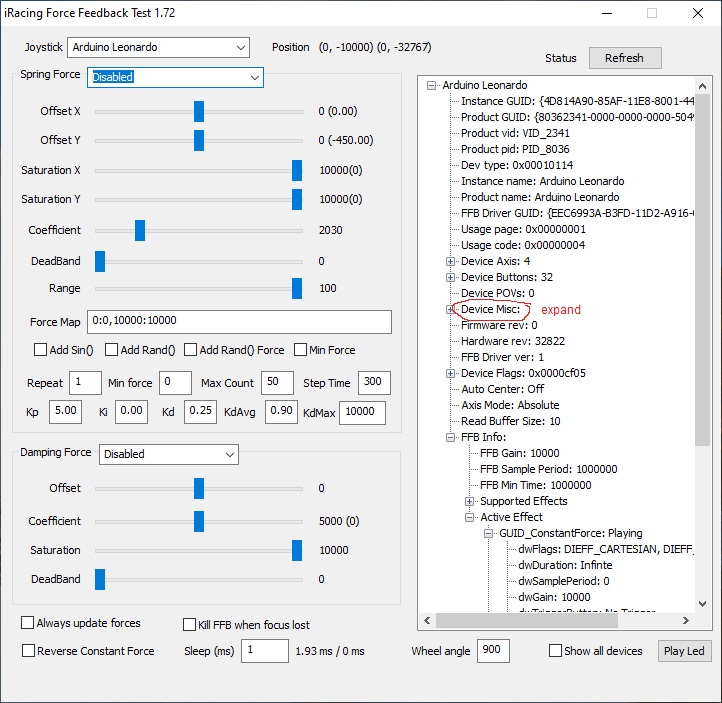Viewport: 722px width, 703px height.
Task: Minimize the iRacing Force Feedback Test window
Action: [607, 13]
